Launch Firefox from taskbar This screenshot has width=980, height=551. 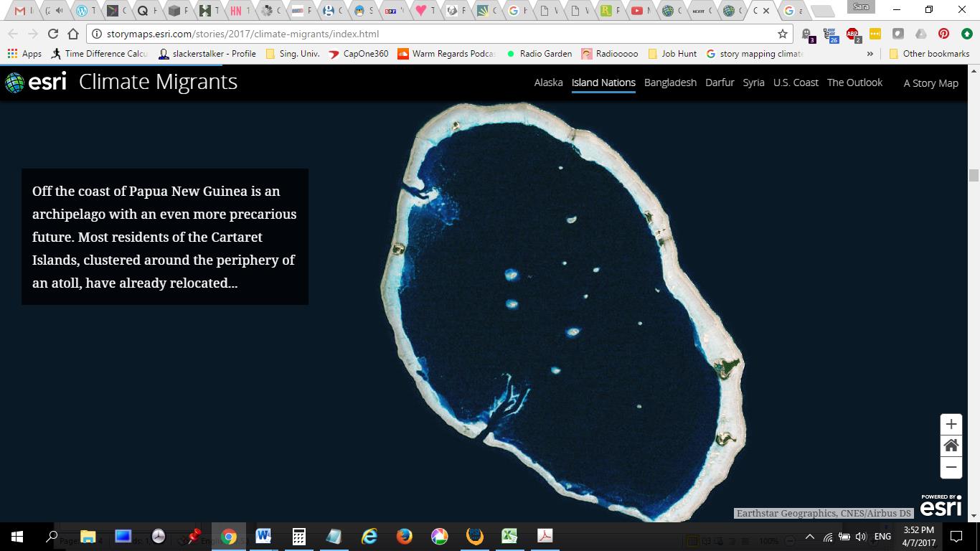[x=404, y=537]
